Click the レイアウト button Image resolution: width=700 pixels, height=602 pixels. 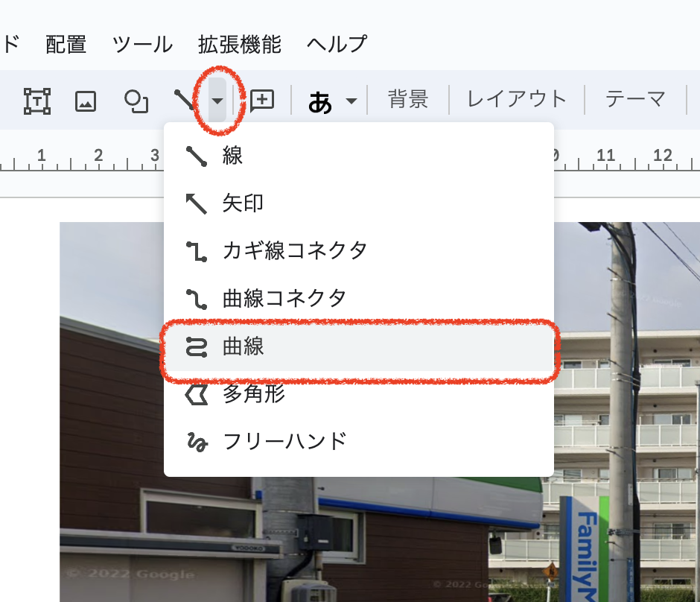(517, 99)
